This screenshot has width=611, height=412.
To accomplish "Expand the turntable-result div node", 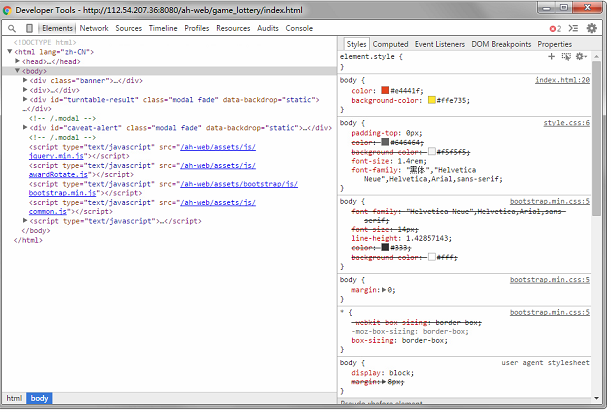I will click(25, 99).
